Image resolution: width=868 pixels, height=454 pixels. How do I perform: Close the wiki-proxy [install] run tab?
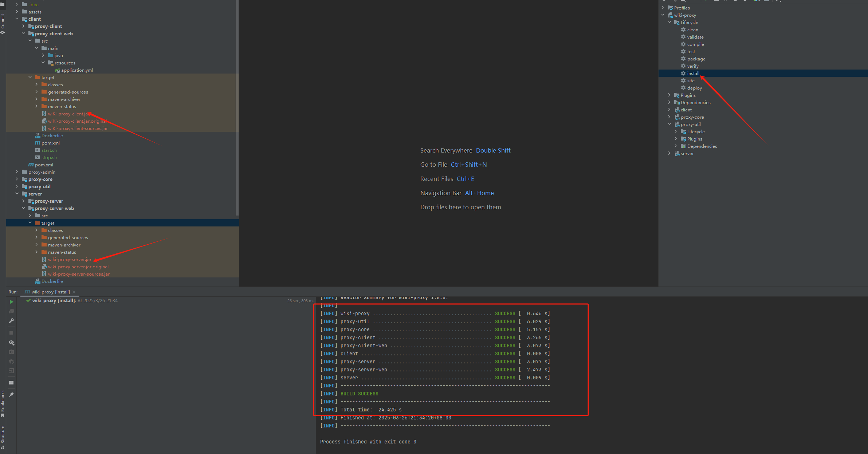tap(74, 292)
